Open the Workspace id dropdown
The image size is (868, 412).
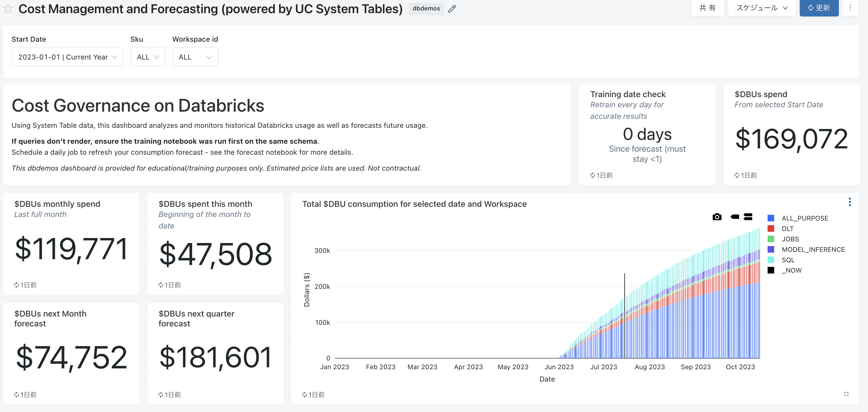(x=195, y=57)
